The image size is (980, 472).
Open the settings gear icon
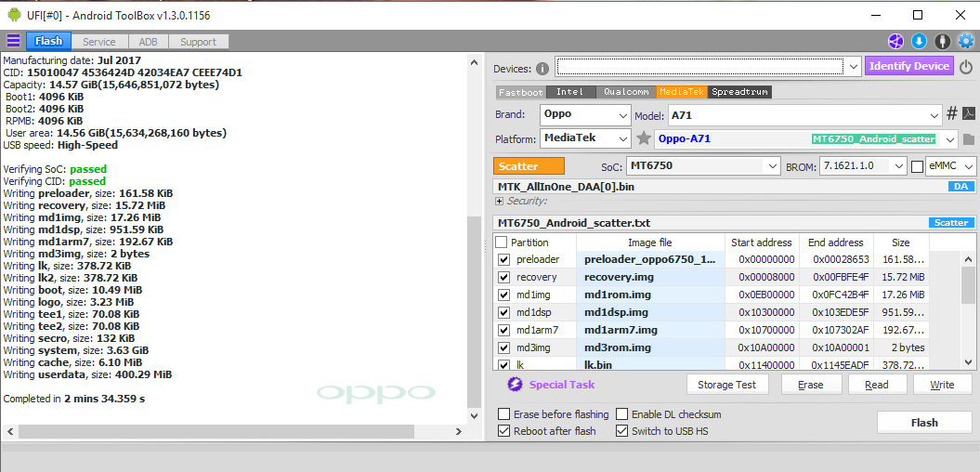point(966,41)
